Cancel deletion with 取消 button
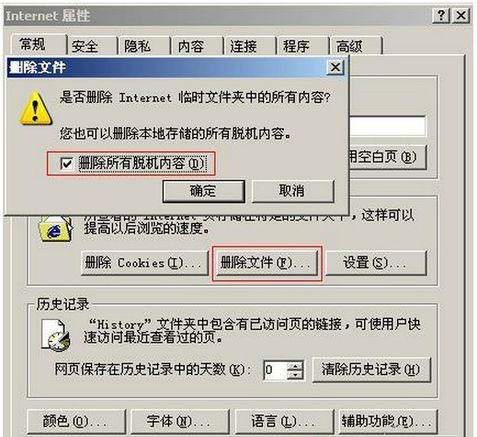This screenshot has height=437, width=477. [292, 191]
